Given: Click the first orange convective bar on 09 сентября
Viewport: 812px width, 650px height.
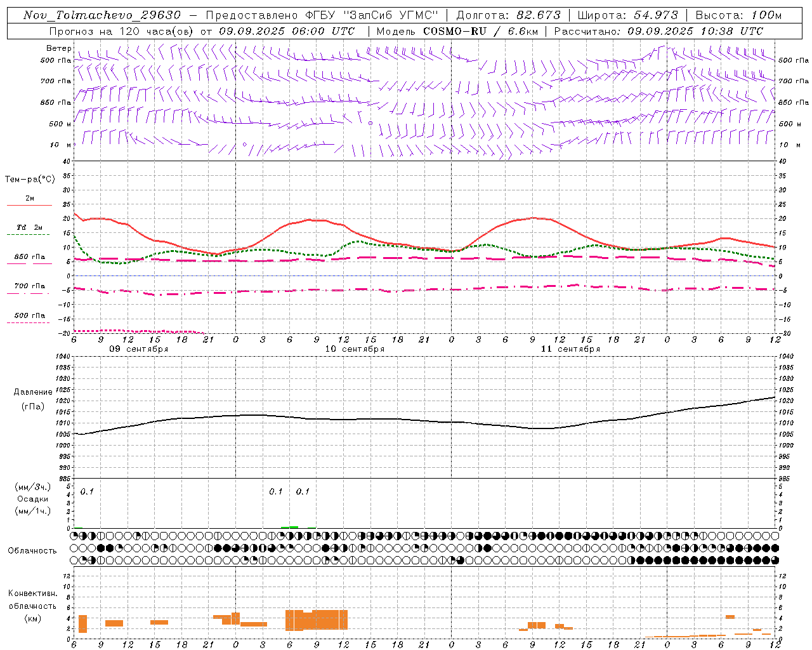Looking at the screenshot, I should pos(82,624).
